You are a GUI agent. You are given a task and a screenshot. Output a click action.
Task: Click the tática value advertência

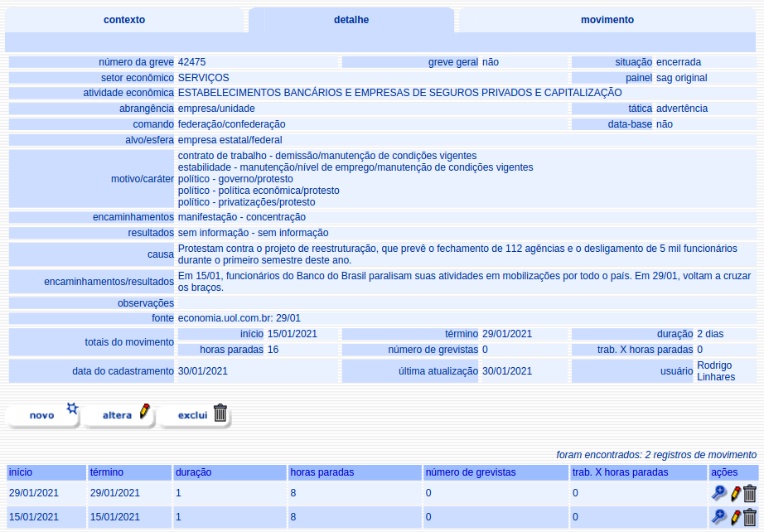pos(682,109)
